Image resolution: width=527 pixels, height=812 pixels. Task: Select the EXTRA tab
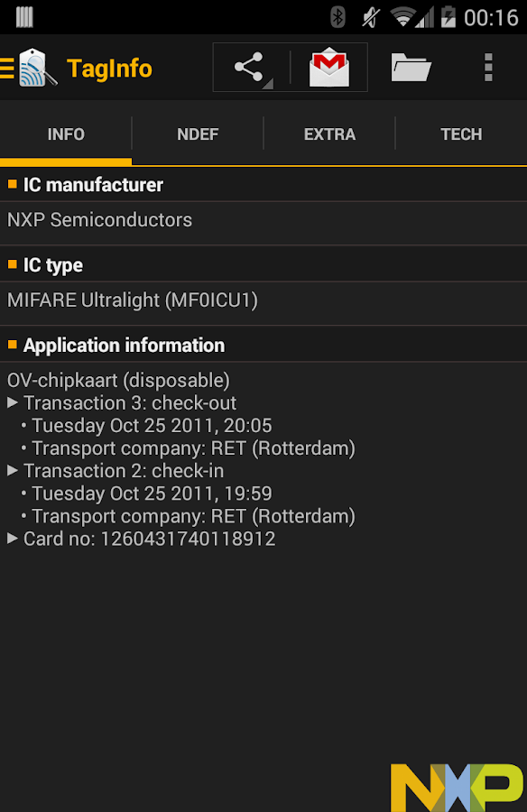329,134
